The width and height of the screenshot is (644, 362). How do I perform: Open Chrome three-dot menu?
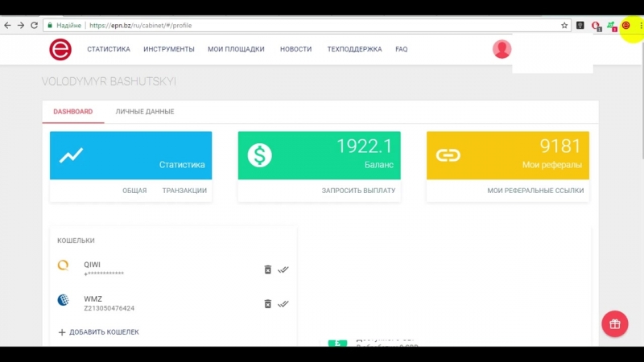pyautogui.click(x=641, y=26)
